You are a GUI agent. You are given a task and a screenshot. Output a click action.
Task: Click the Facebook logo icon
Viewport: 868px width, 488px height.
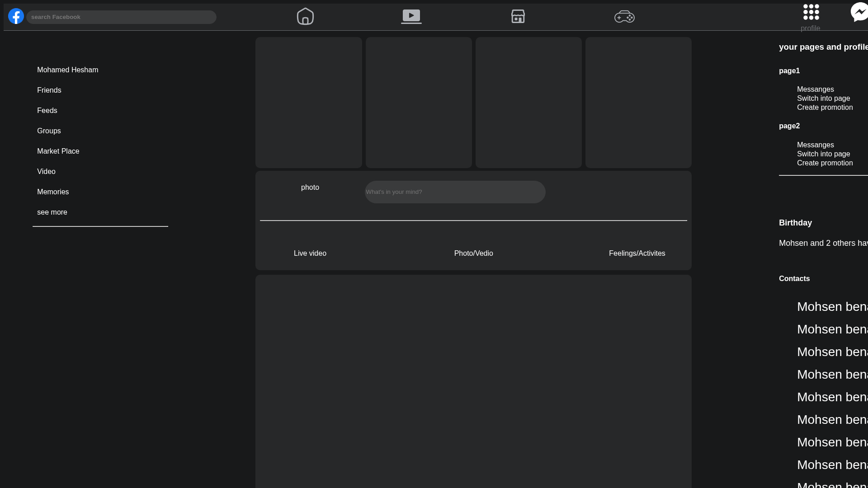(x=16, y=16)
